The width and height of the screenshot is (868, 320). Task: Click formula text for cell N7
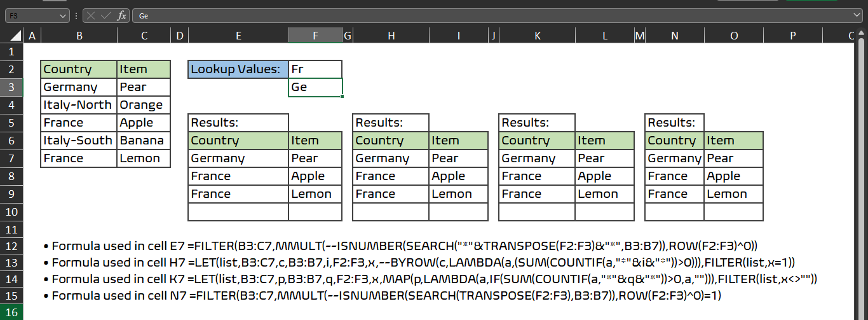point(383,295)
